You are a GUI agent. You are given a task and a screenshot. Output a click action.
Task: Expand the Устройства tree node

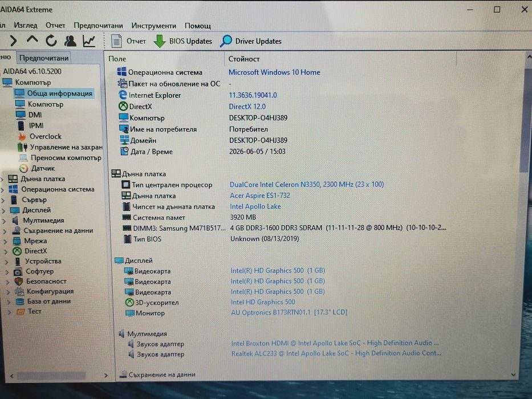point(7,262)
